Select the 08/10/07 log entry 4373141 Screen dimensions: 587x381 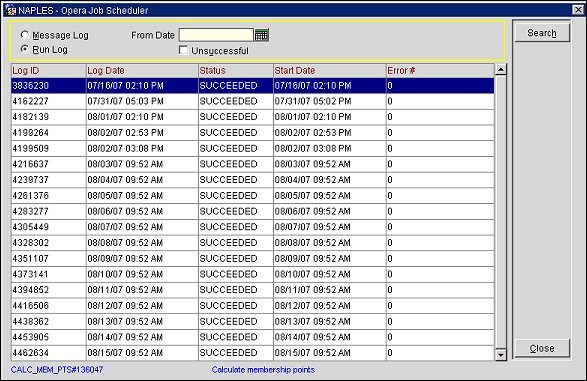[x=253, y=274]
